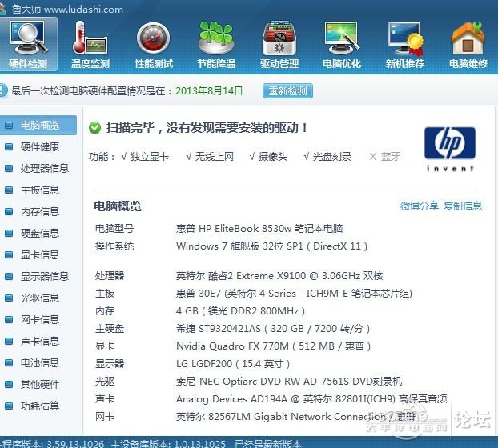This screenshot has height=448, width=498.
Task: Open 内存信息 in the sidebar
Action: tap(40, 212)
